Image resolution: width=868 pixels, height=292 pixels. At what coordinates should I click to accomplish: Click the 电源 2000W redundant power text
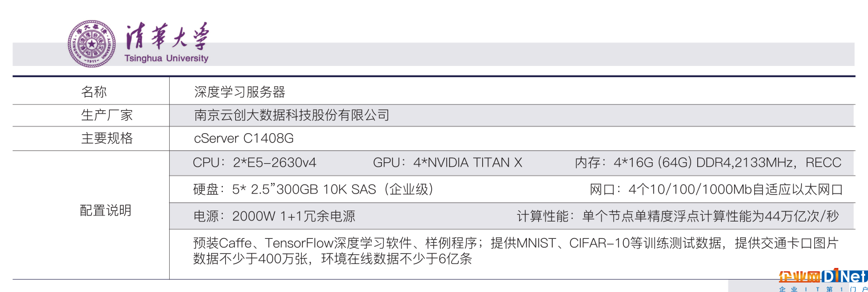pyautogui.click(x=274, y=216)
